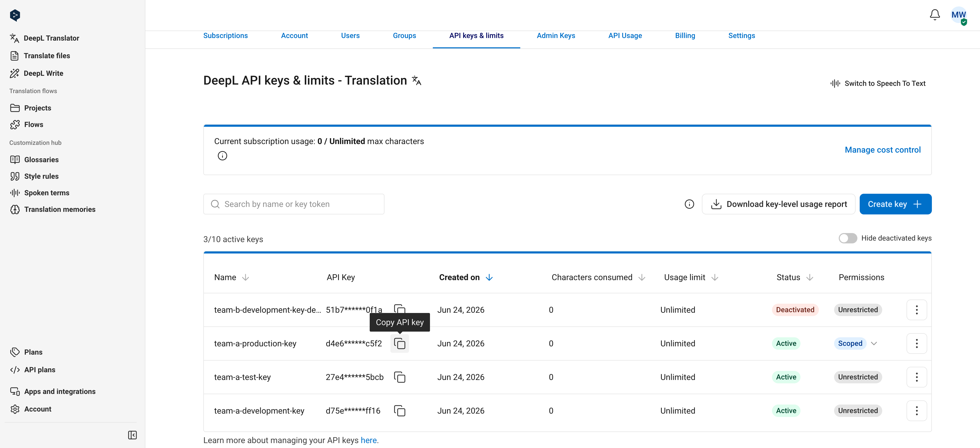Go to the Users tab

tap(350, 36)
